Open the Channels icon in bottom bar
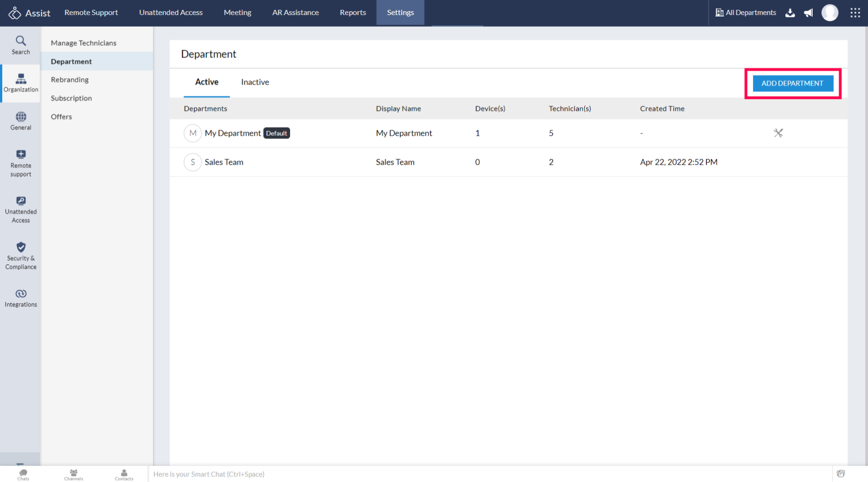 pos(74,474)
